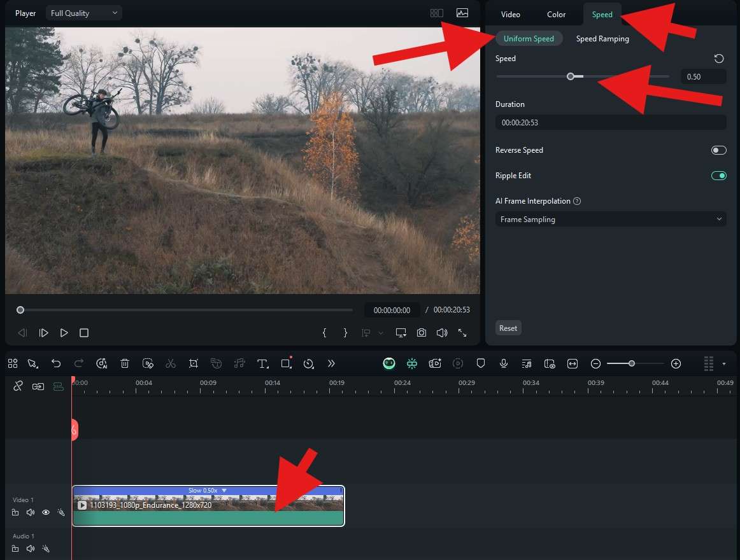The width and height of the screenshot is (740, 560).
Task: Add text using the T tool
Action: (263, 363)
